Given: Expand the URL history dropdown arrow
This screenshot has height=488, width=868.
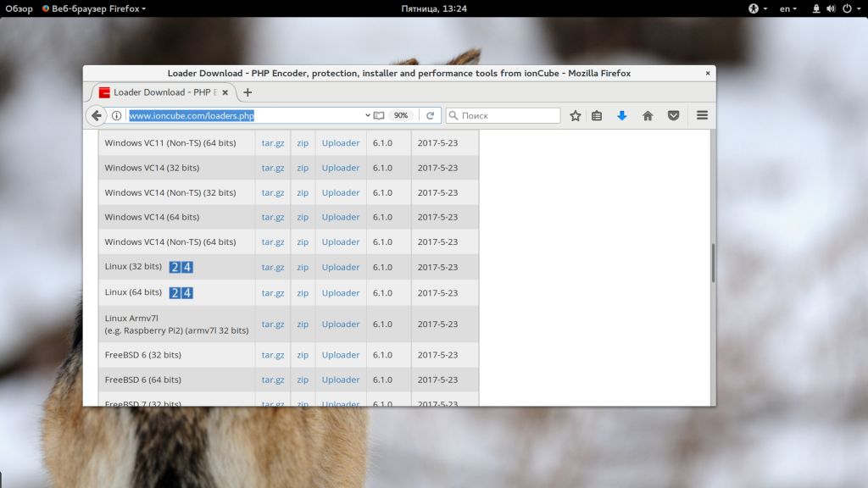Looking at the screenshot, I should click(368, 115).
